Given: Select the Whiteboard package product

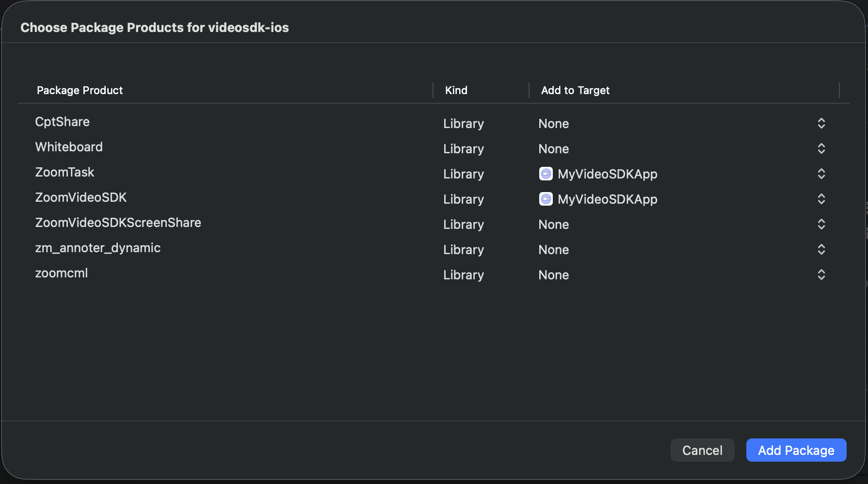Looking at the screenshot, I should (69, 147).
